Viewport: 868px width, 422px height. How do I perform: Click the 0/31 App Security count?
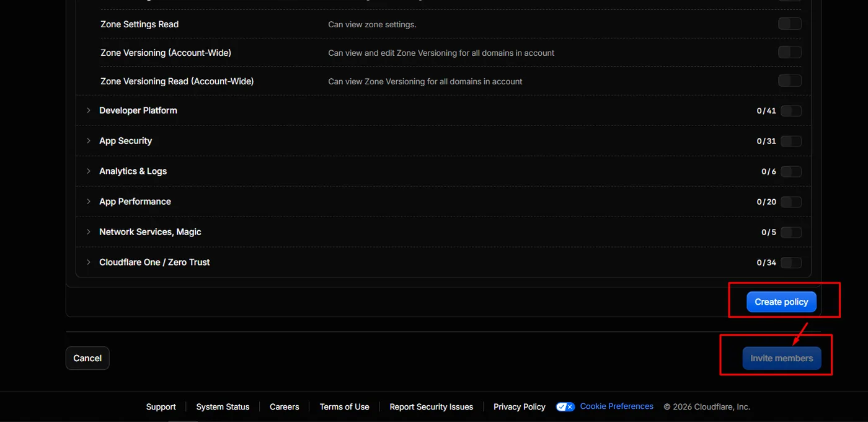(766, 141)
